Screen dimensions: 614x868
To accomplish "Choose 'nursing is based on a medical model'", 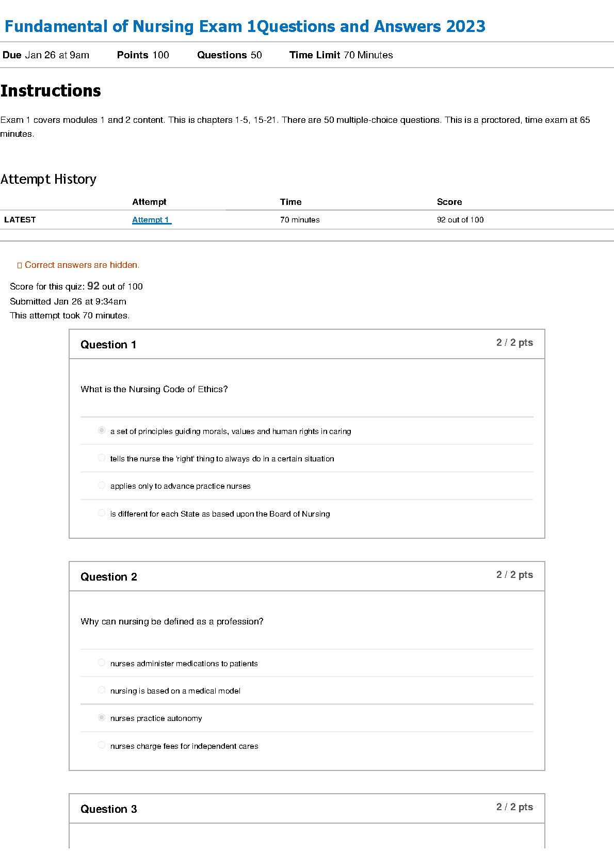I will (x=102, y=690).
